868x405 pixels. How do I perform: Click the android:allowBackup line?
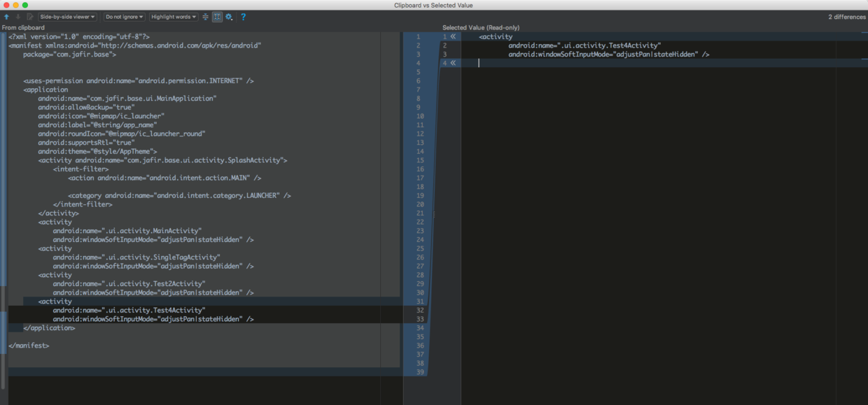pyautogui.click(x=86, y=107)
